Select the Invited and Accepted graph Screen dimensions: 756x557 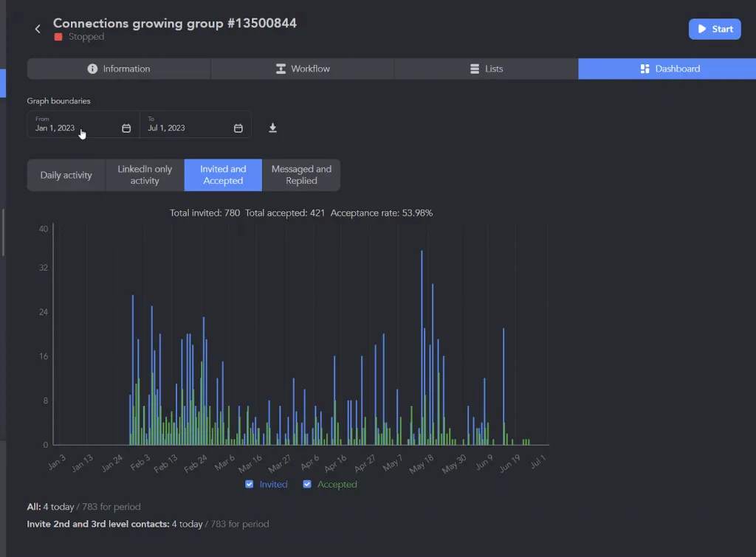(223, 176)
